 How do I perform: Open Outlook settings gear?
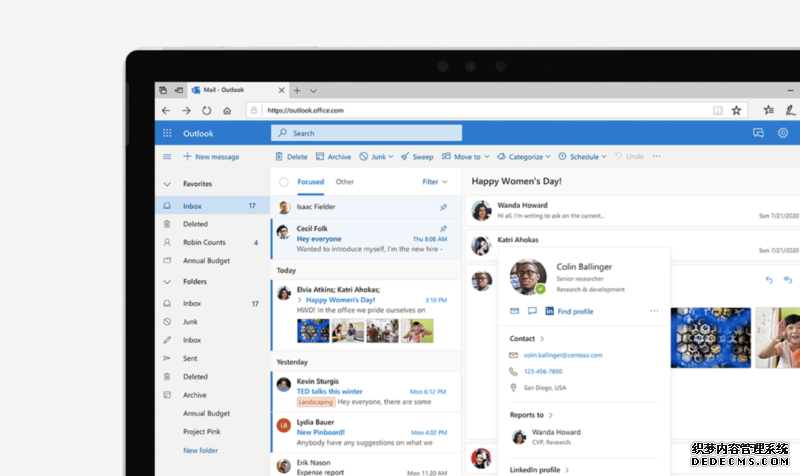(783, 133)
